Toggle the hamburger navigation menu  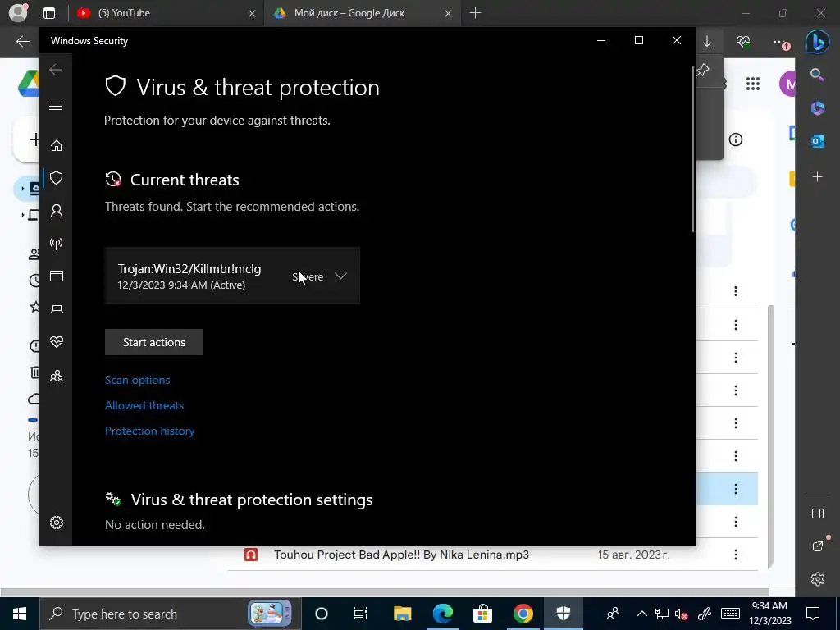(56, 106)
